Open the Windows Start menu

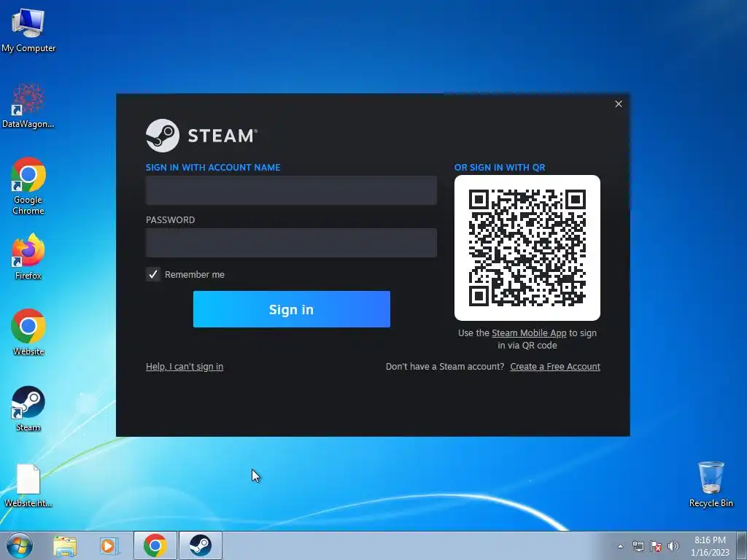coord(20,545)
